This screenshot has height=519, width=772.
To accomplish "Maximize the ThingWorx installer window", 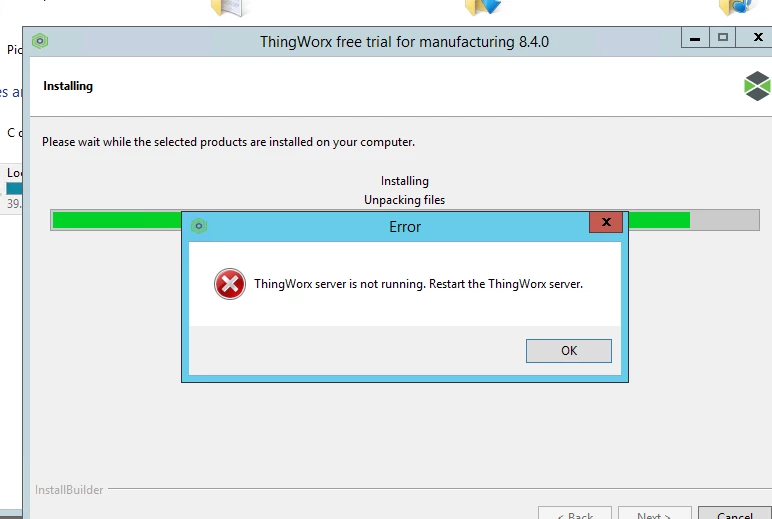I will coord(722,37).
